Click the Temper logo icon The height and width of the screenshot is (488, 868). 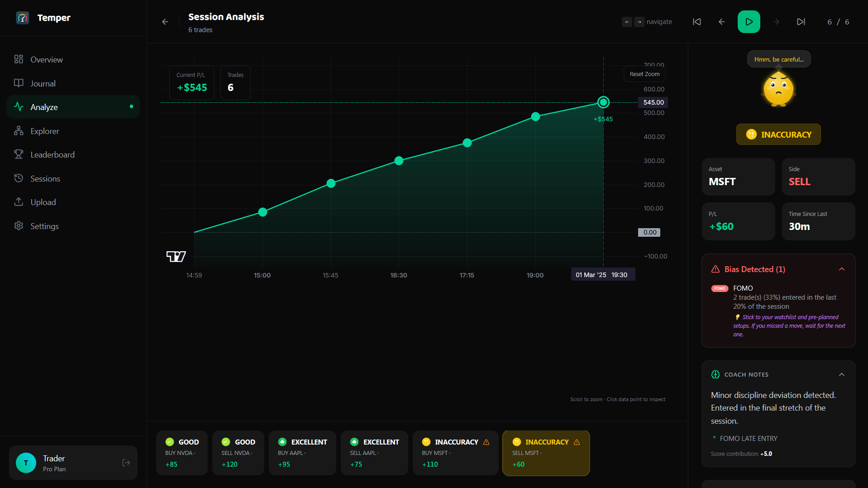tap(22, 18)
